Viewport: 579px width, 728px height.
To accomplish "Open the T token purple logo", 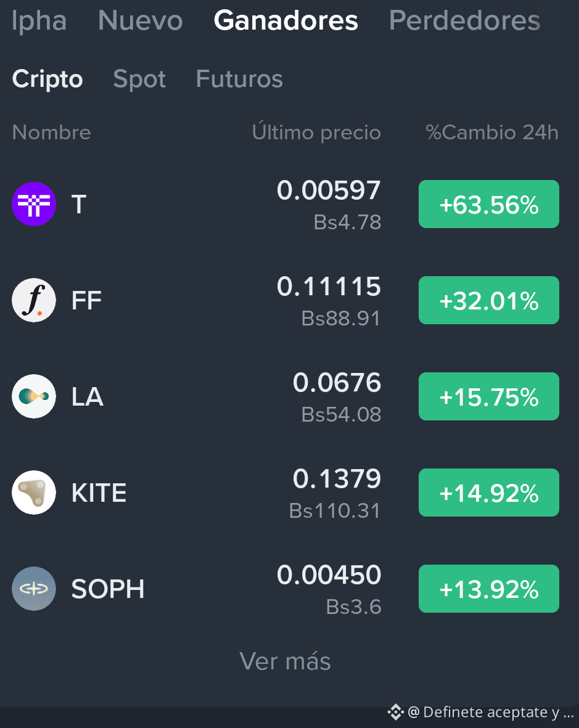I will click(34, 204).
